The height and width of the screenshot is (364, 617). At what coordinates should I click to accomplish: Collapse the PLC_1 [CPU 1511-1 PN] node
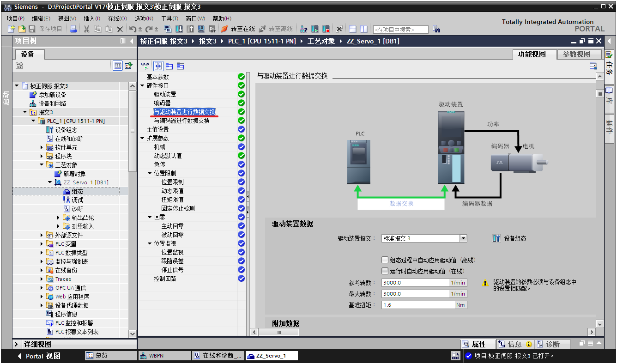pyautogui.click(x=33, y=121)
